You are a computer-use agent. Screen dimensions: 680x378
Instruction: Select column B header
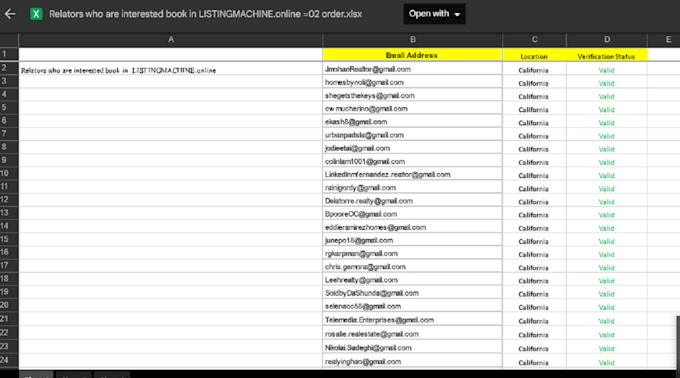(412, 39)
